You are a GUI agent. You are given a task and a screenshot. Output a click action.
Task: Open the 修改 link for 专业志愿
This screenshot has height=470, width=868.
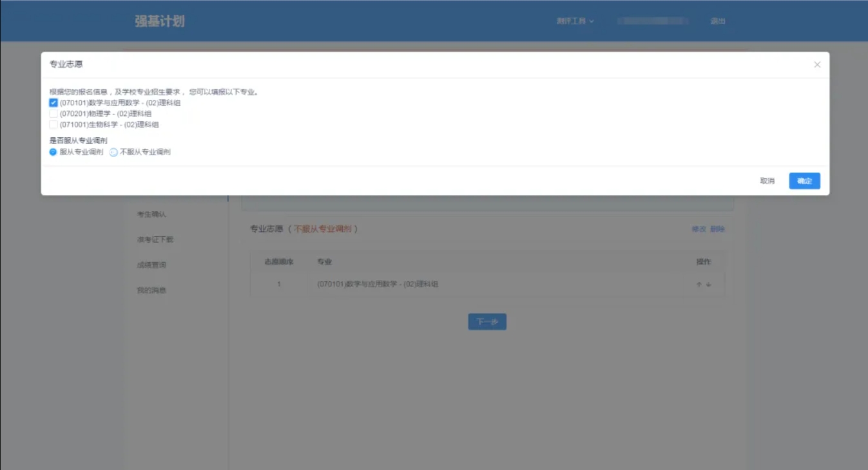coord(699,229)
